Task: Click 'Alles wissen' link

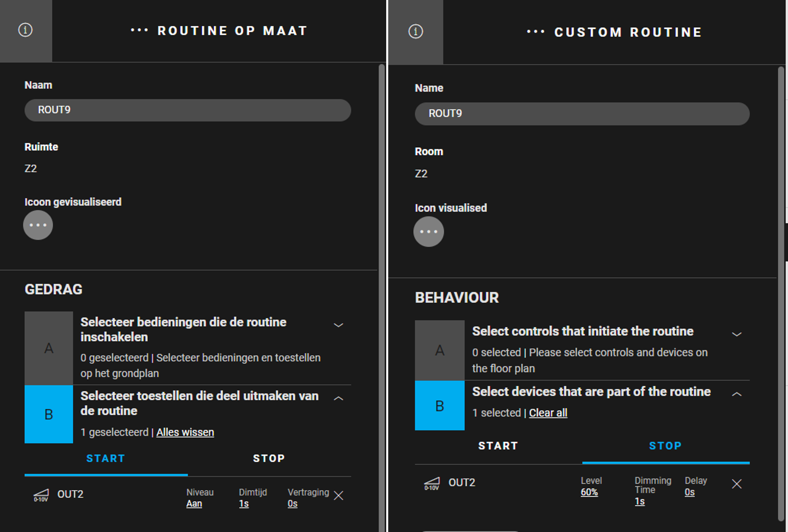Action: pos(185,432)
